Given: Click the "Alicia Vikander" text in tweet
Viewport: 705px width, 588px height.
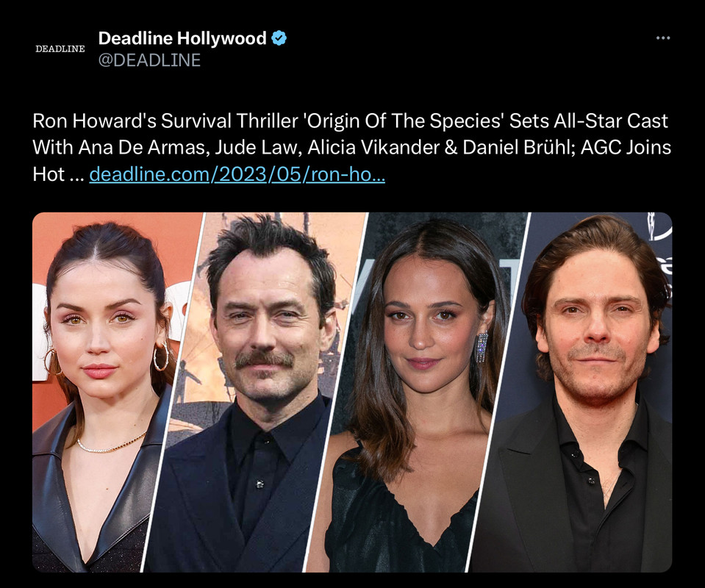Looking at the screenshot, I should tap(373, 148).
